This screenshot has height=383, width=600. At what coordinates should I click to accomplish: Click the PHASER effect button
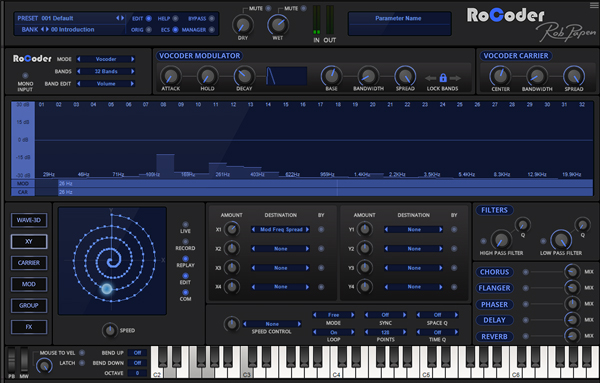click(x=494, y=304)
